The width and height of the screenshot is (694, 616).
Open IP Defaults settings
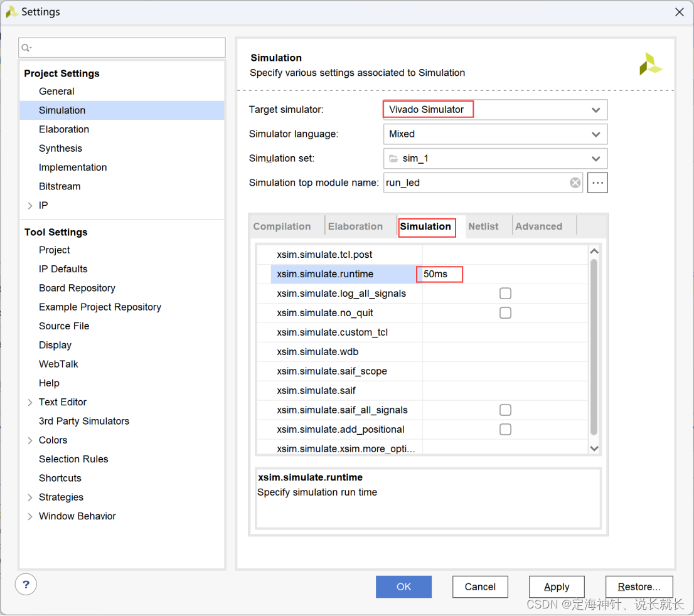pos(63,270)
